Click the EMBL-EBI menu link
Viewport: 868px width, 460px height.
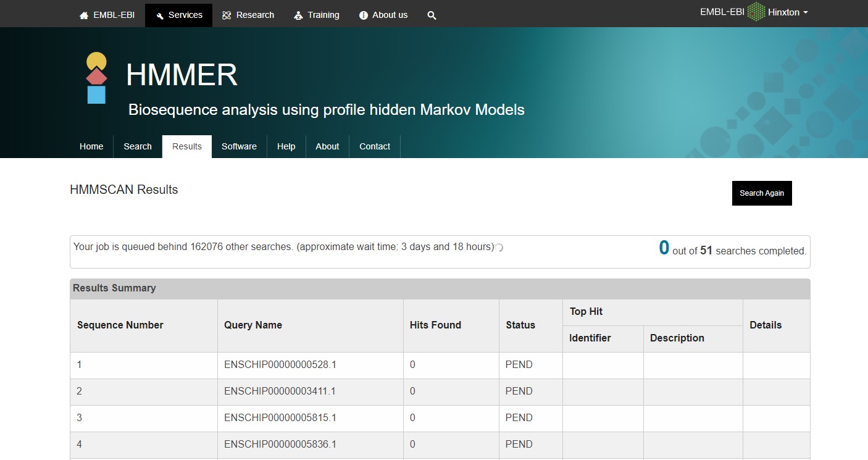click(x=107, y=15)
